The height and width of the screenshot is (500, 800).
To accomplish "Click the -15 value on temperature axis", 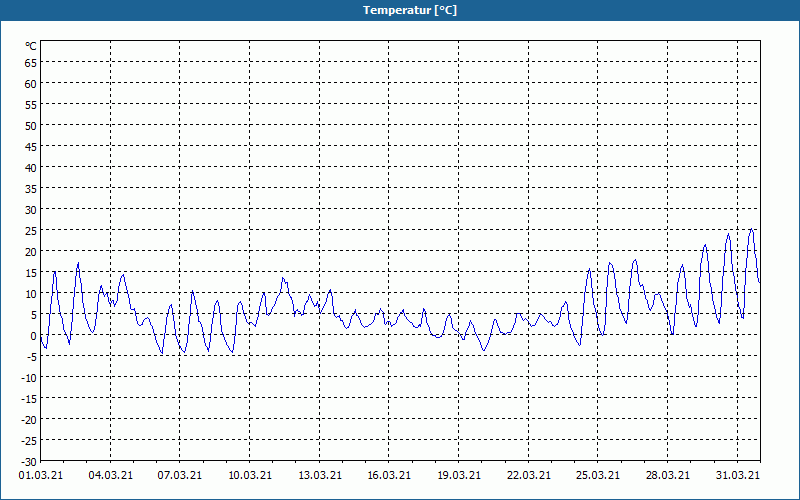I will coord(29,399).
